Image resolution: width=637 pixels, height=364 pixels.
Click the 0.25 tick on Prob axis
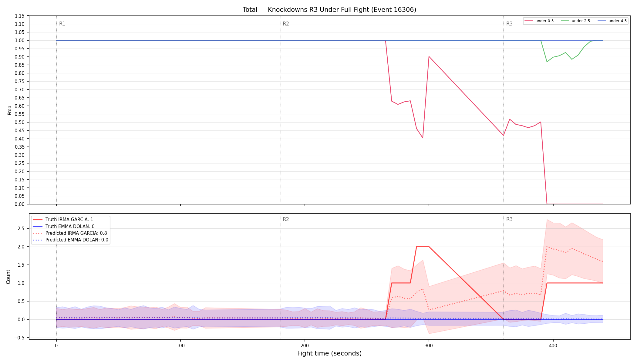click(19, 163)
